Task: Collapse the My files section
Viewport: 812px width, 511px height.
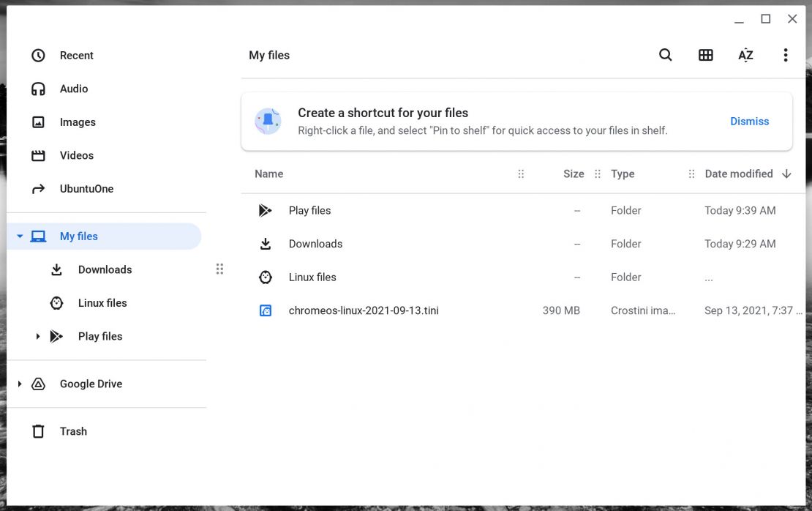Action: click(x=19, y=236)
